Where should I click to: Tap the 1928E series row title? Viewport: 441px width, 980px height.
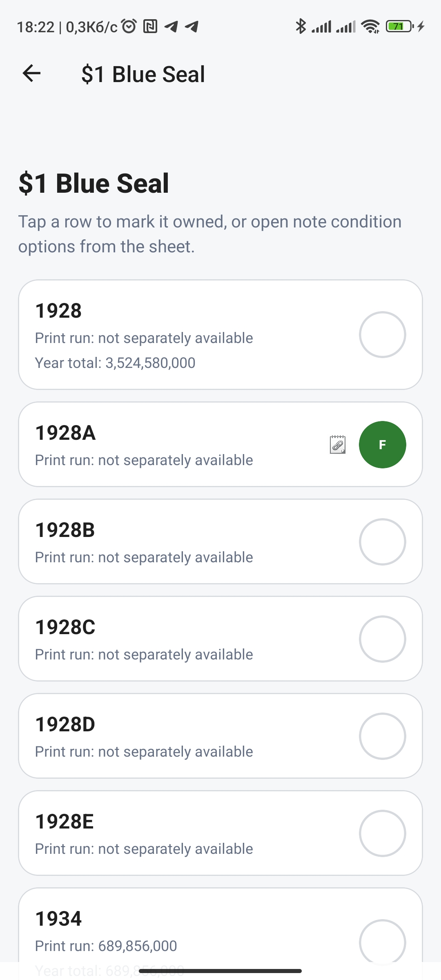(x=65, y=822)
